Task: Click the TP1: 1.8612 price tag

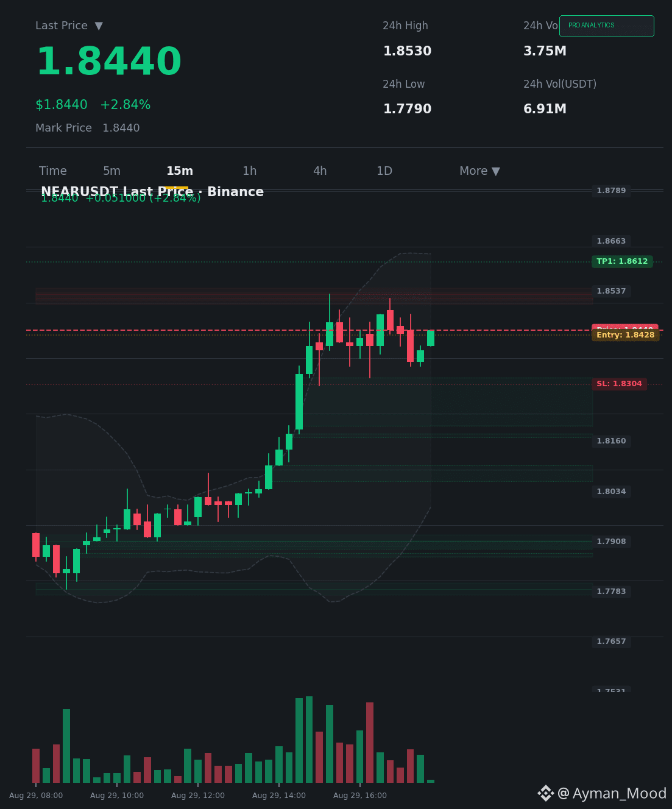Action: [x=622, y=261]
